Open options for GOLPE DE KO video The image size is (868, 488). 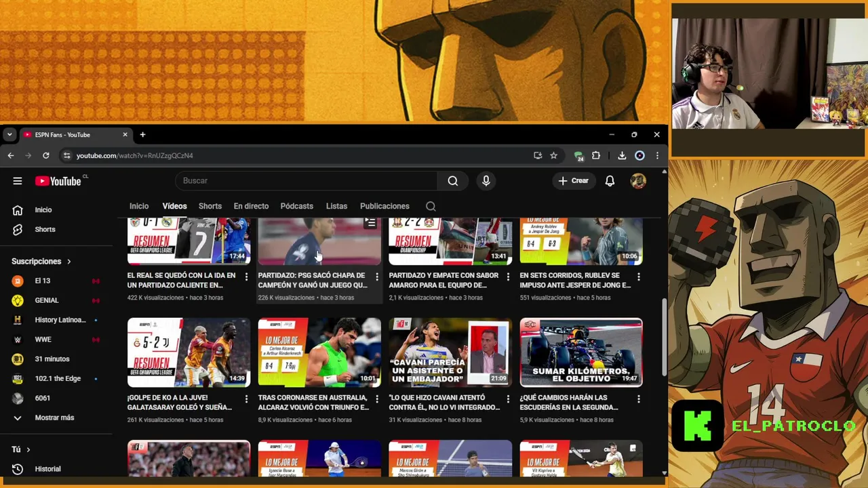pos(246,399)
